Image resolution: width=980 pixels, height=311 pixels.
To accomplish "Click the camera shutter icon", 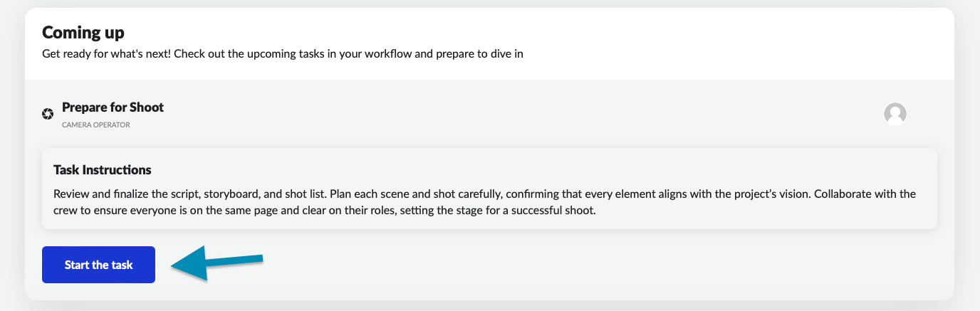I will tap(48, 114).
